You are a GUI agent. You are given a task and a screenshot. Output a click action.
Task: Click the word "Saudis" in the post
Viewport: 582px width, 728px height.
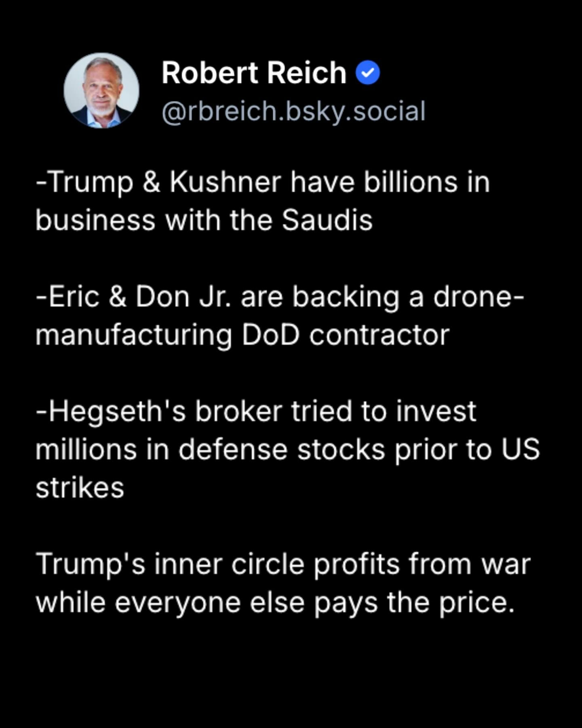[x=327, y=221]
